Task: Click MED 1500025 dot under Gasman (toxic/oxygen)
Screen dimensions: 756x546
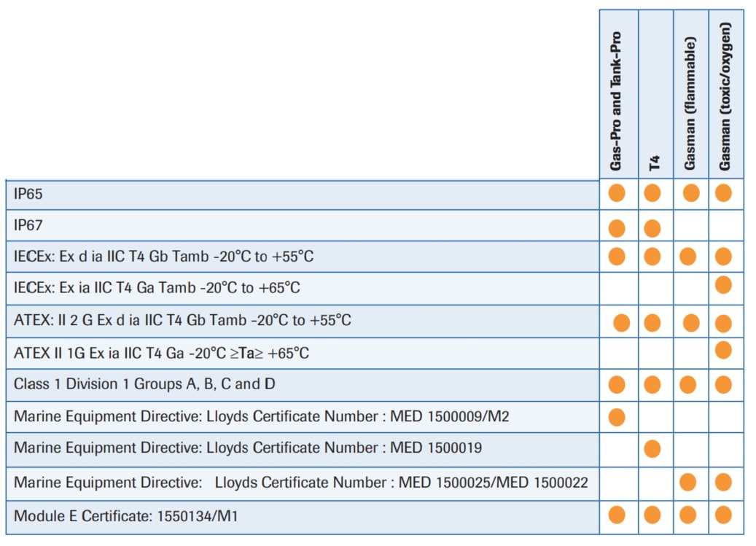Action: pos(723,482)
